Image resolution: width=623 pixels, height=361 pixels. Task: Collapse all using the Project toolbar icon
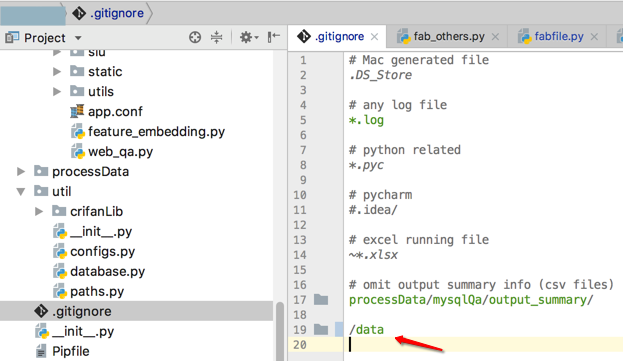217,37
